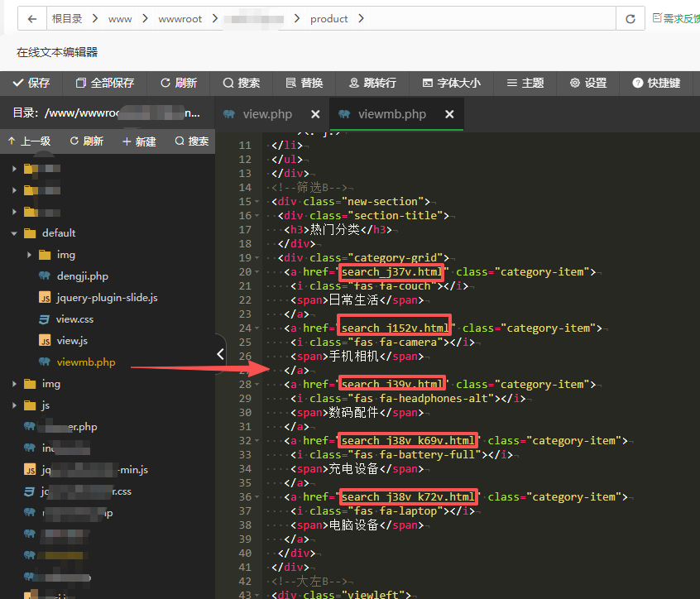700x599 pixels.
Task: Switch to the view.php tab
Action: click(267, 114)
